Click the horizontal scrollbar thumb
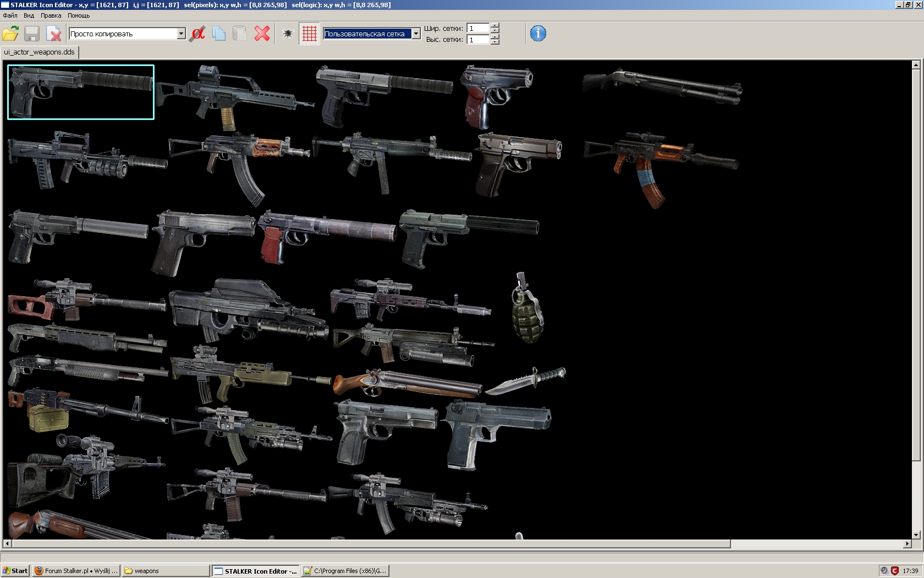Viewport: 924px width, 578px height. 371,544
